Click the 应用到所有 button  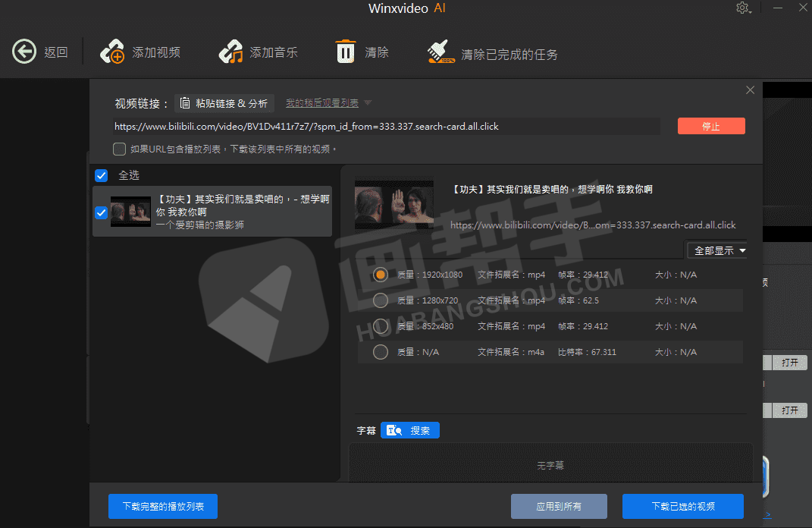[x=559, y=506]
